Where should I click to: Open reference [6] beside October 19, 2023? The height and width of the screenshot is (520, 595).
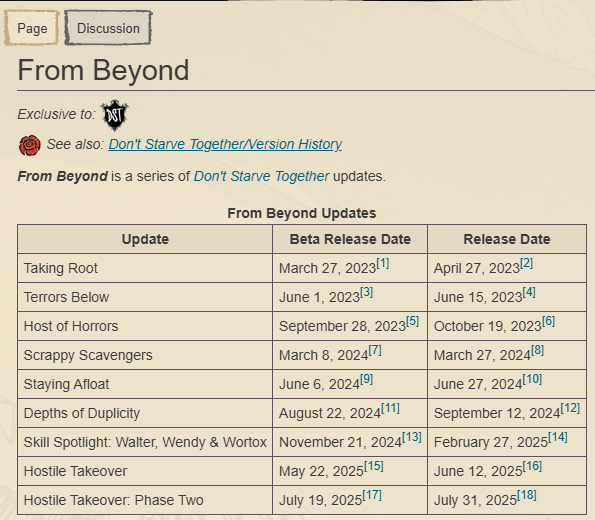548,321
